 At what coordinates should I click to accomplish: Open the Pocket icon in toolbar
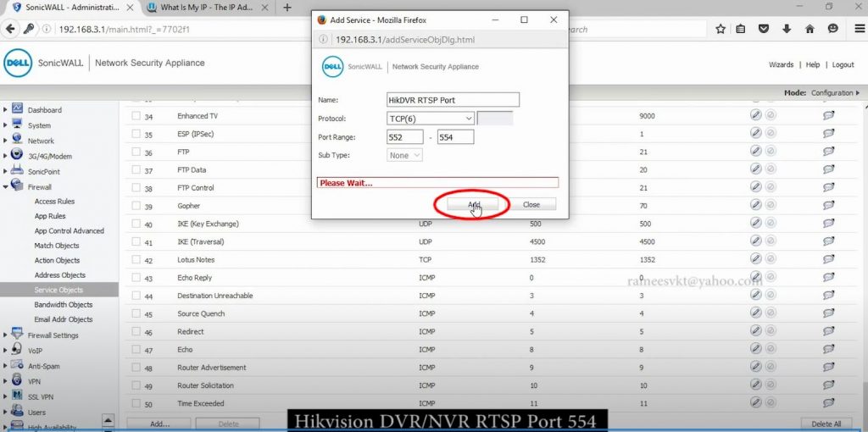764,30
